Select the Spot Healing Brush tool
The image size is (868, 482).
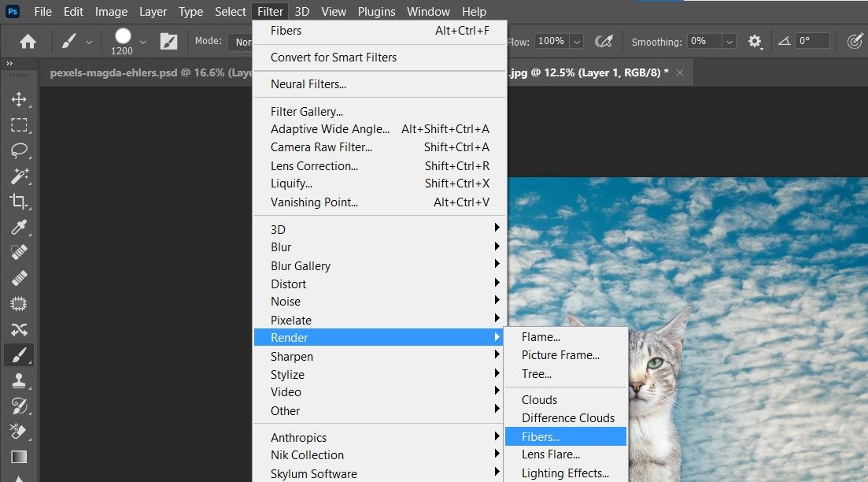[x=19, y=252]
